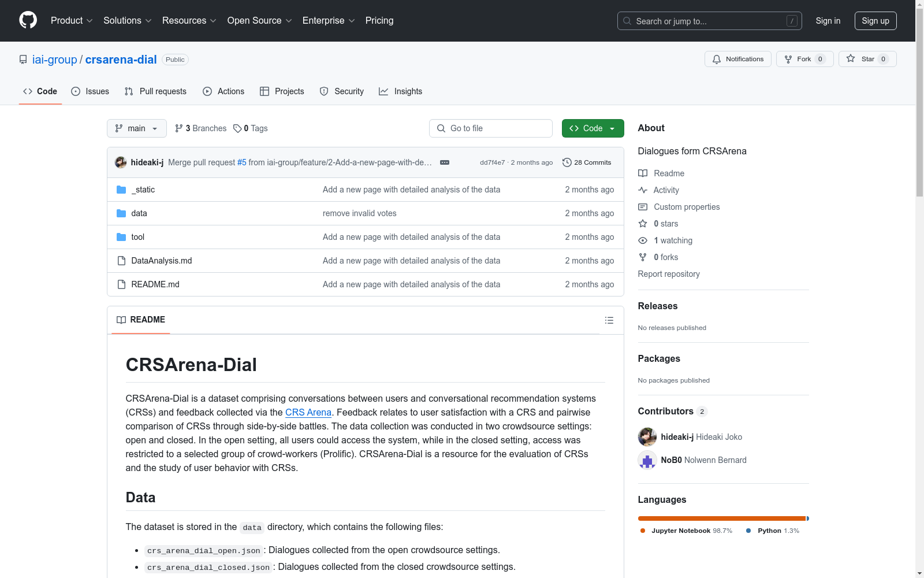Click hideaki-j contributor avatar

[x=647, y=437]
